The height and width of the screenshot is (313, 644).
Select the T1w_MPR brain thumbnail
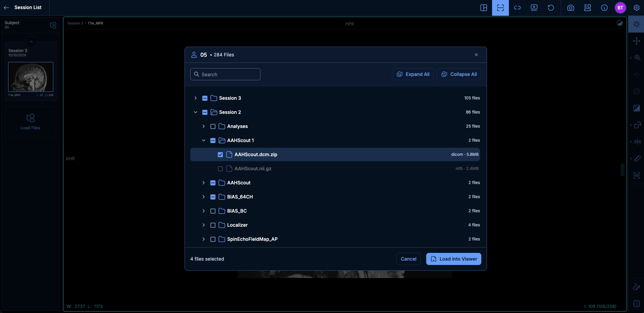click(31, 77)
